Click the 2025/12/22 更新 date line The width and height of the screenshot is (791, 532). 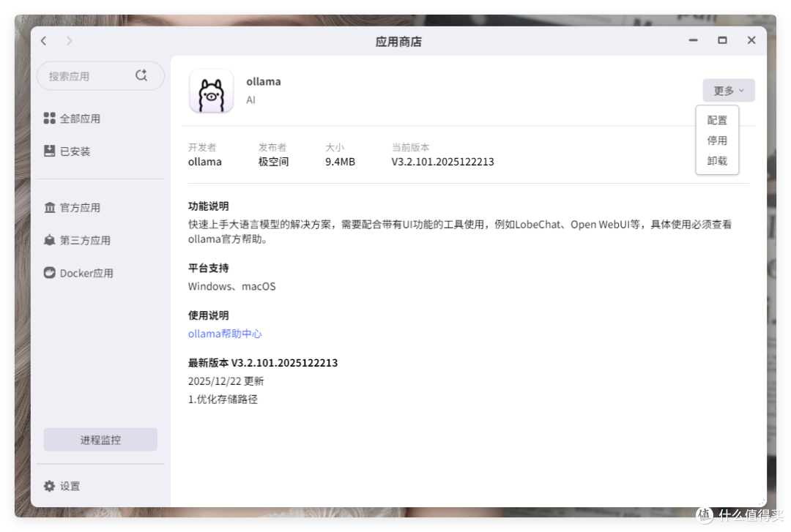point(226,381)
